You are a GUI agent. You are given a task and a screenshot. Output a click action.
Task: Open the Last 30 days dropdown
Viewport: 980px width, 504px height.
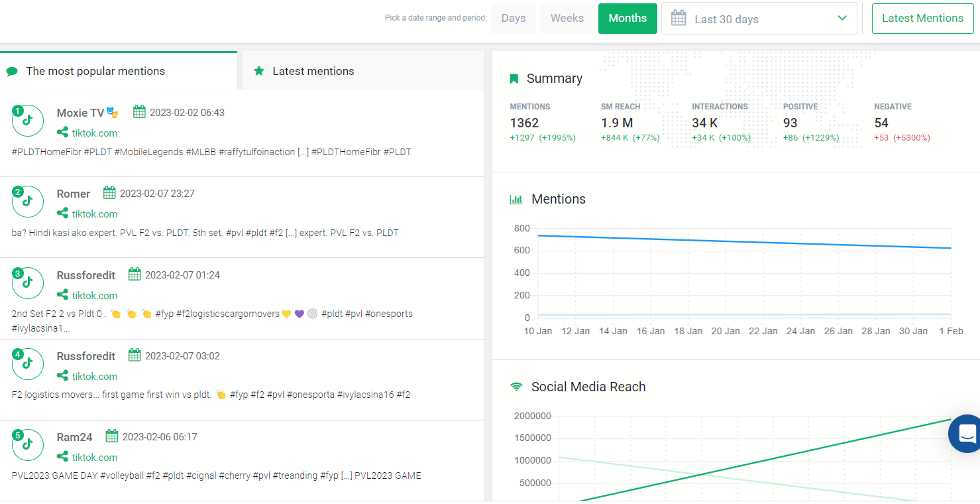point(759,19)
